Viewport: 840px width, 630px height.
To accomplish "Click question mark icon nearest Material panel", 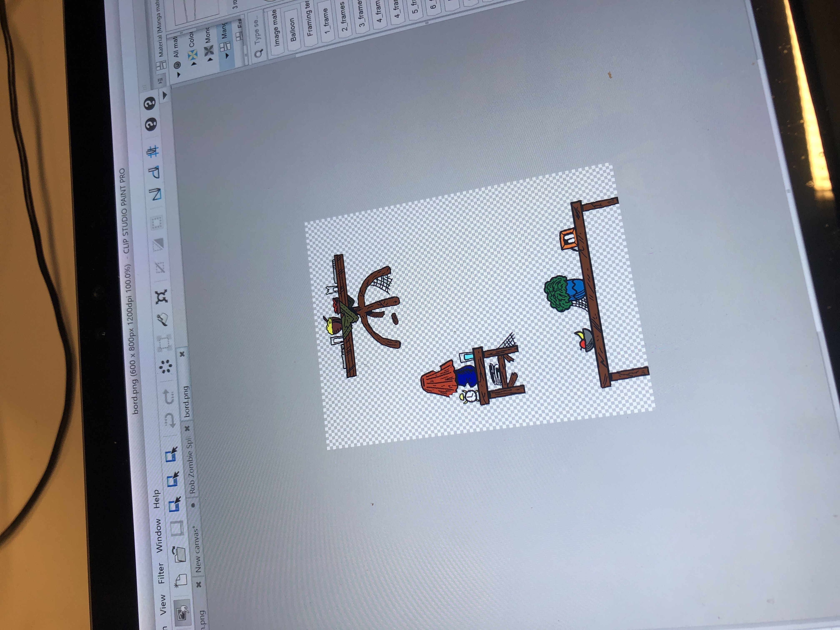I will 150,103.
